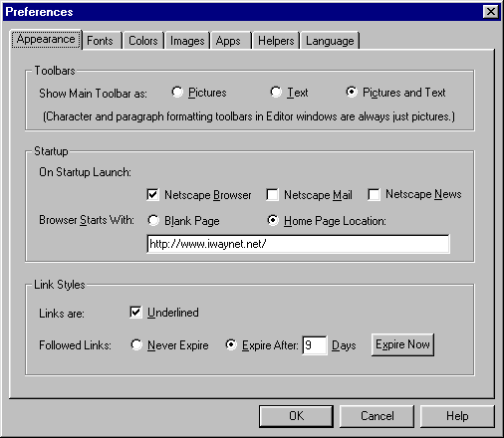Click the home page URL field
Viewport: 504px width, 438px height.
point(298,244)
